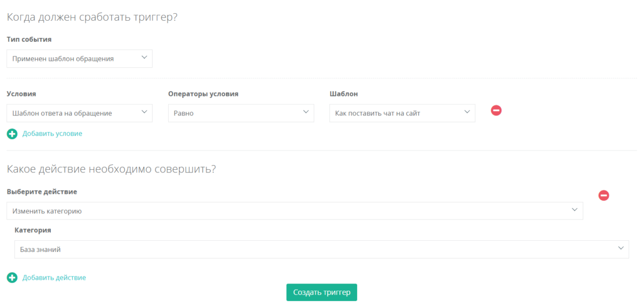
Task: Delete the Изменить категорию action via red minus
Action: [x=603, y=195]
